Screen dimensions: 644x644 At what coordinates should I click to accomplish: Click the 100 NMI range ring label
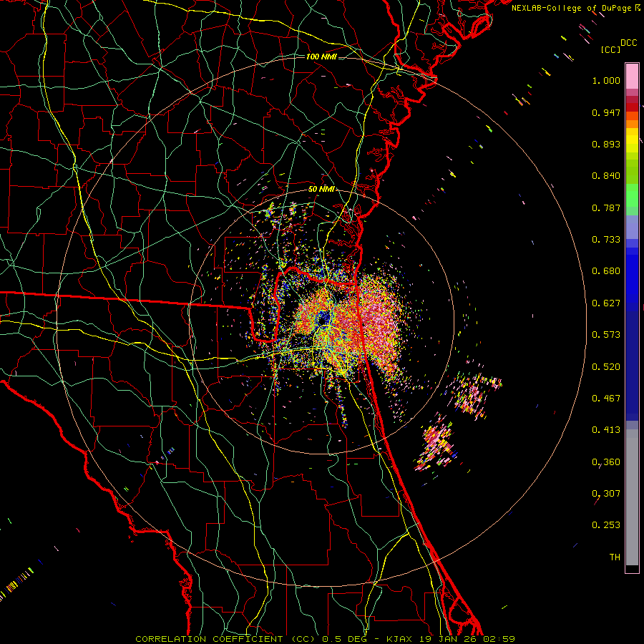[x=321, y=57]
